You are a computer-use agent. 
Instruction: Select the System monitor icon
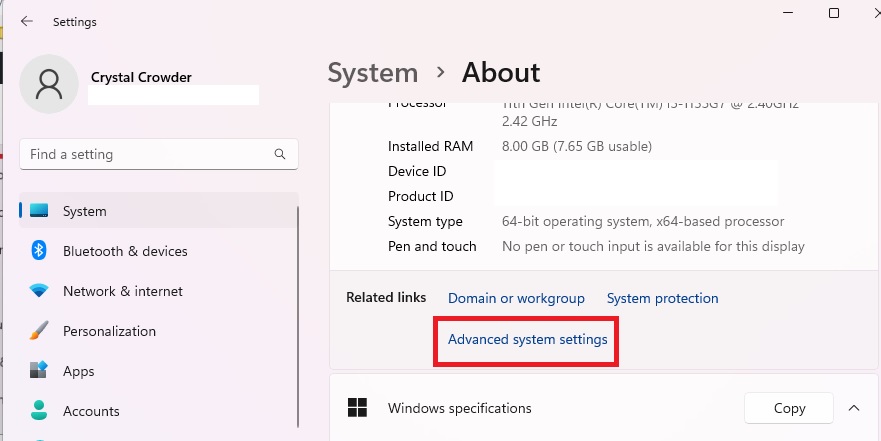pos(39,211)
